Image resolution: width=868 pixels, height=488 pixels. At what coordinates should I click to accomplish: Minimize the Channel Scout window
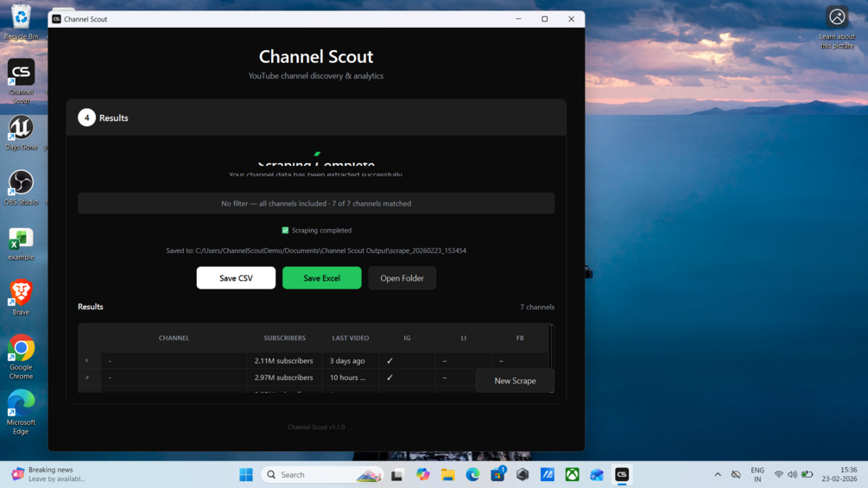click(519, 19)
